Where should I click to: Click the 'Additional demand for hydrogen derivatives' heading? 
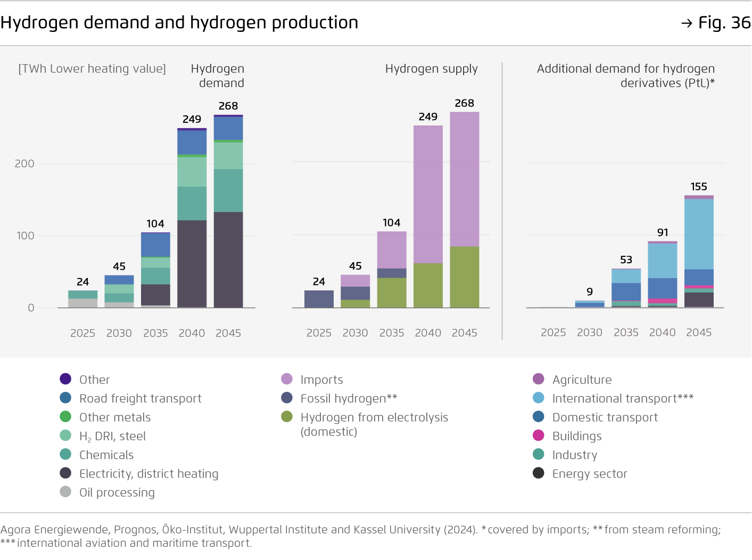626,76
